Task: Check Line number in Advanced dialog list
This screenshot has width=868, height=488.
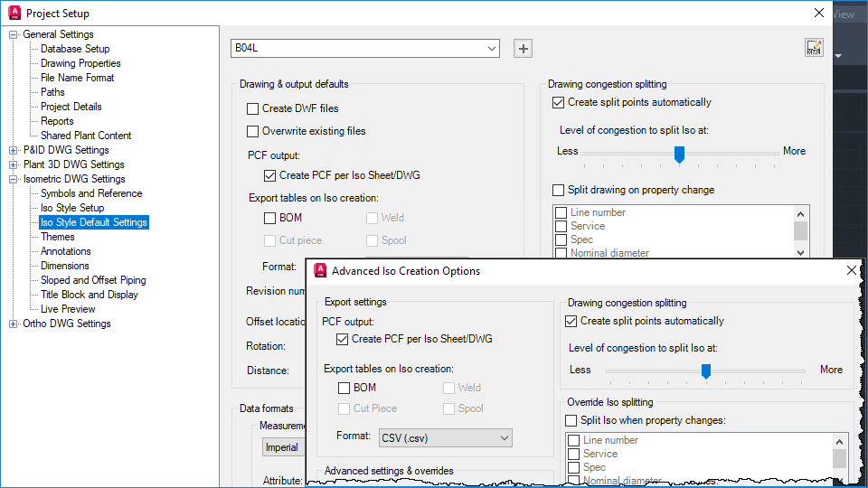Action: [x=573, y=440]
